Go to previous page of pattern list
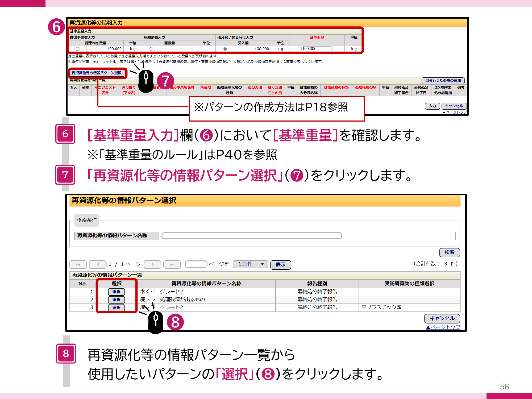 (x=98, y=264)
